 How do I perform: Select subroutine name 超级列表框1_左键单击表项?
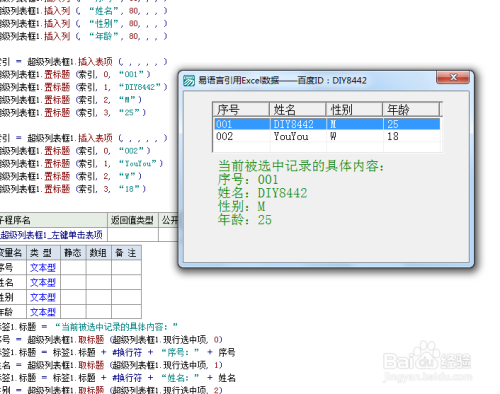(x=51, y=235)
